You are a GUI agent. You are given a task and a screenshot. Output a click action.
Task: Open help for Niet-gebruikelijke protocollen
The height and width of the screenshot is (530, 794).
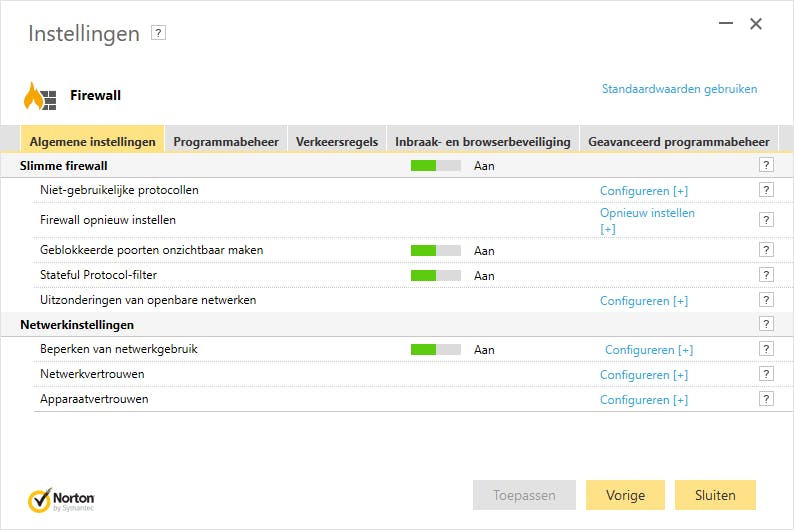(x=766, y=190)
